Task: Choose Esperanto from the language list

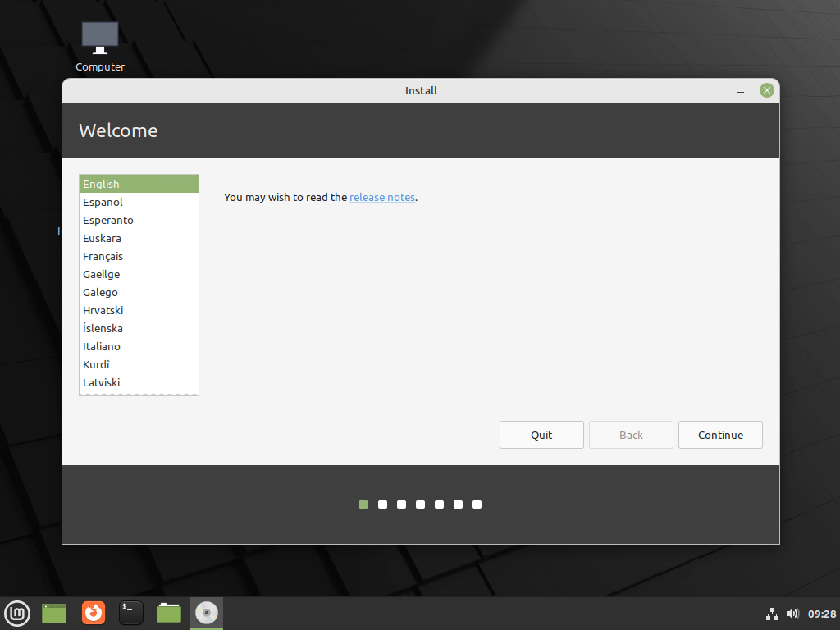Action: click(107, 221)
